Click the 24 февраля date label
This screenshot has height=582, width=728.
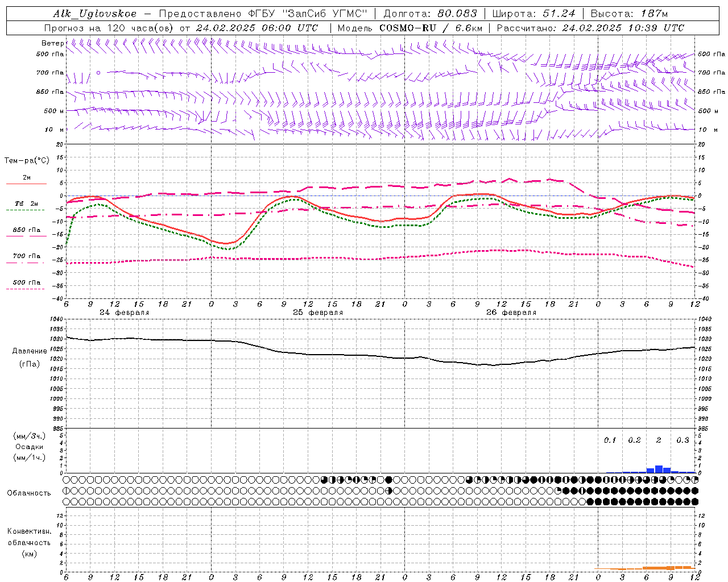pos(125,313)
